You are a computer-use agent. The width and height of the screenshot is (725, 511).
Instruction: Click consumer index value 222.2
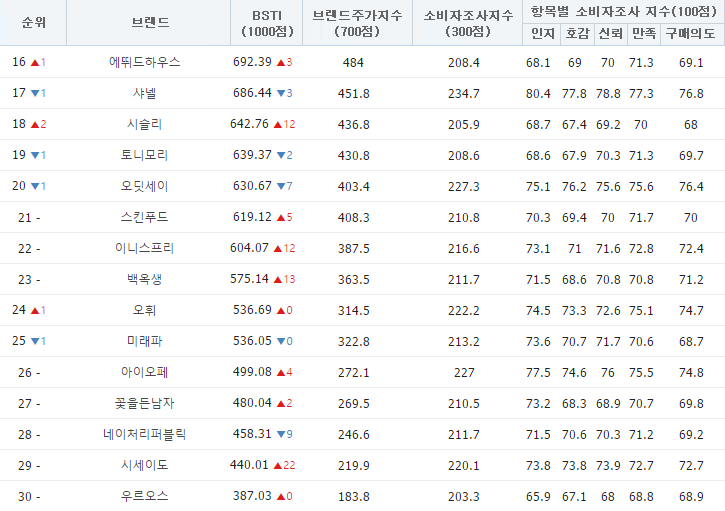pyautogui.click(x=464, y=310)
